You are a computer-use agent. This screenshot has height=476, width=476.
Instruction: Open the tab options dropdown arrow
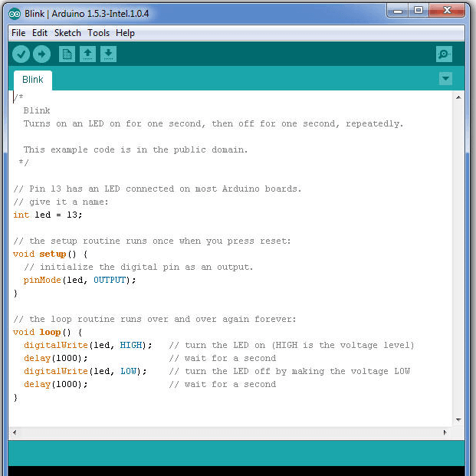coord(445,79)
